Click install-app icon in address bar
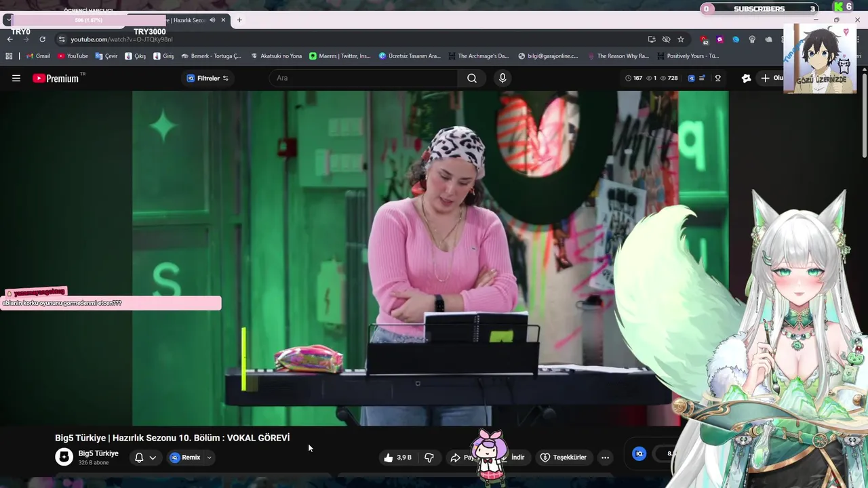Image resolution: width=868 pixels, height=488 pixels. (x=652, y=39)
